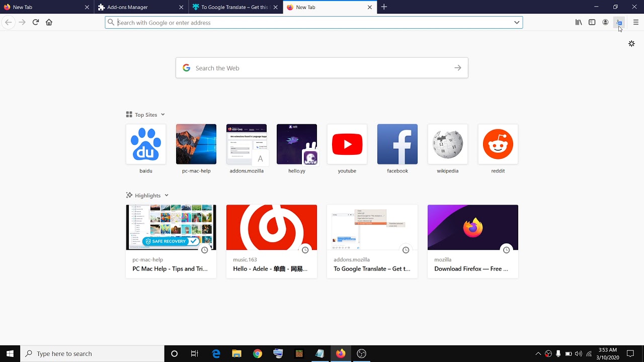
Task: Open the Firefox hamburger menu
Action: pyautogui.click(x=636, y=22)
